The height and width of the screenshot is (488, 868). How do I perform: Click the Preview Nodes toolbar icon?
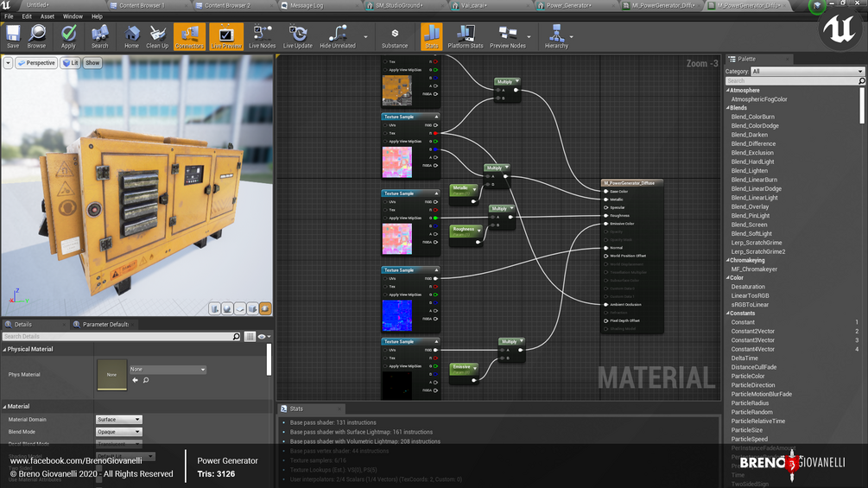[x=507, y=36]
